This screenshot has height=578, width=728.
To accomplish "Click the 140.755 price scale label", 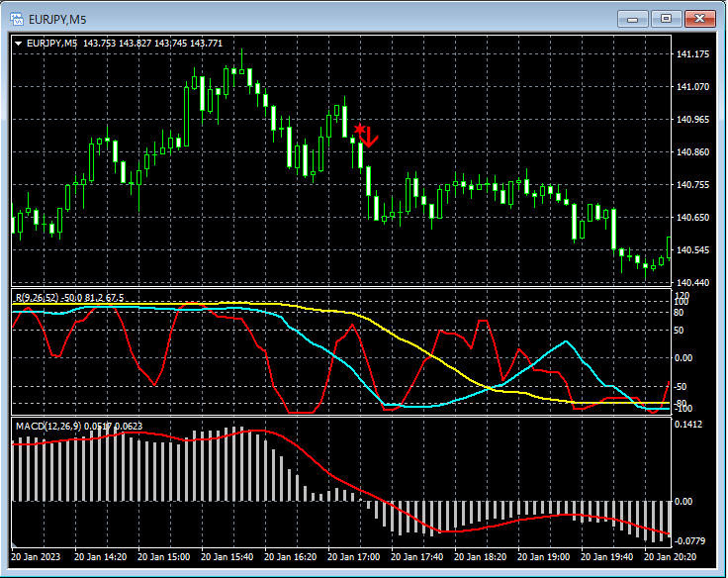I will pos(691,185).
